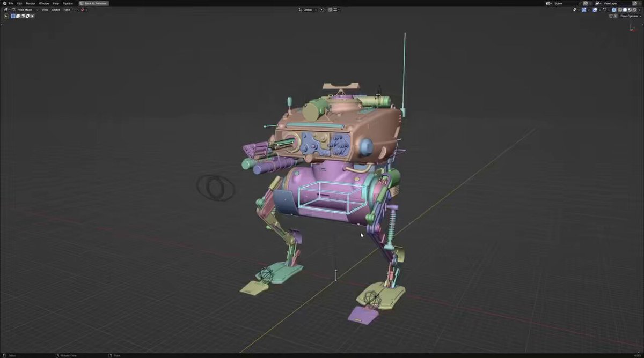Open the Render menu
Image resolution: width=644 pixels, height=358 pixels.
click(x=31, y=3)
